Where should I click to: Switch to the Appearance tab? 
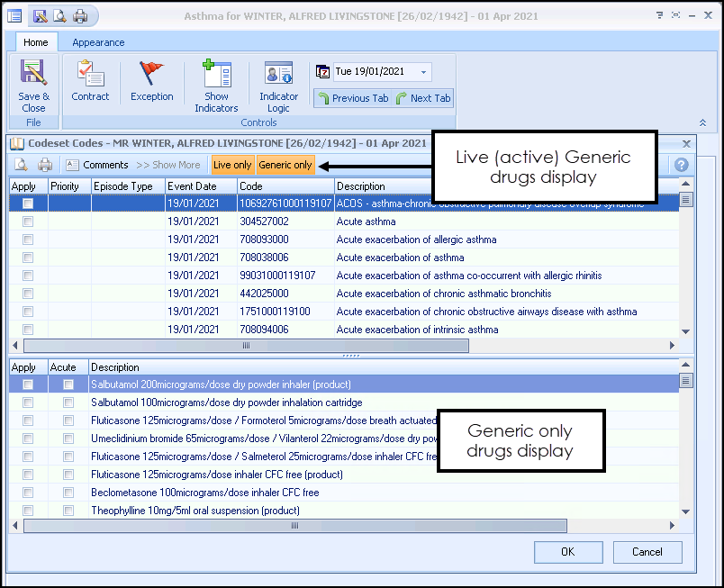pyautogui.click(x=98, y=42)
